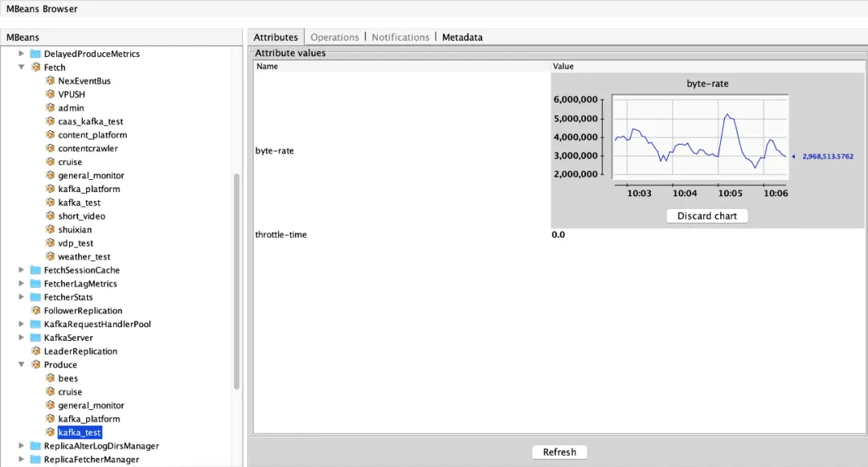Click the ReplicaFetcherManager folder icon
868x467 pixels.
[35, 459]
